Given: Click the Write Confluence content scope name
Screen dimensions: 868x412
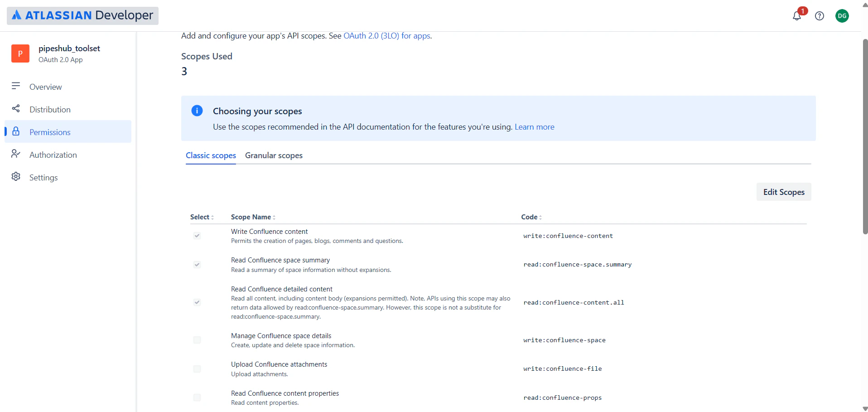Looking at the screenshot, I should point(269,232).
